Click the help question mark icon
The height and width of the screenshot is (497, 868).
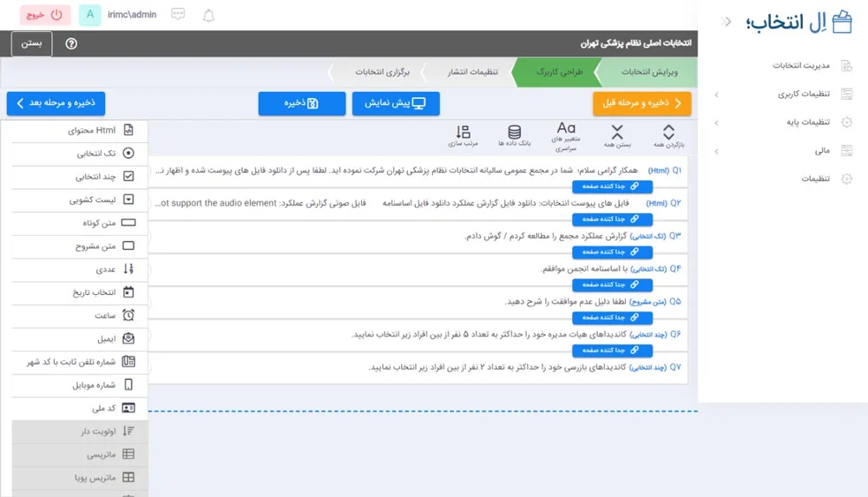click(x=71, y=43)
